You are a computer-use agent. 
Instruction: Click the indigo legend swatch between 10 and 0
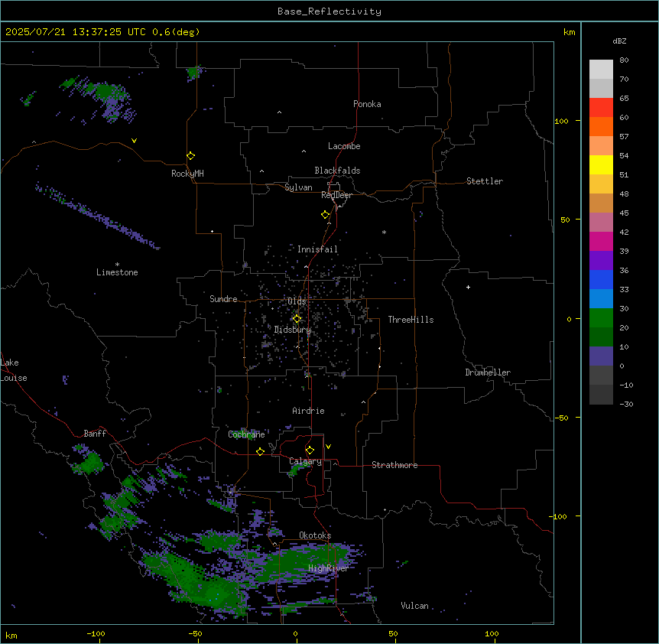(601, 356)
